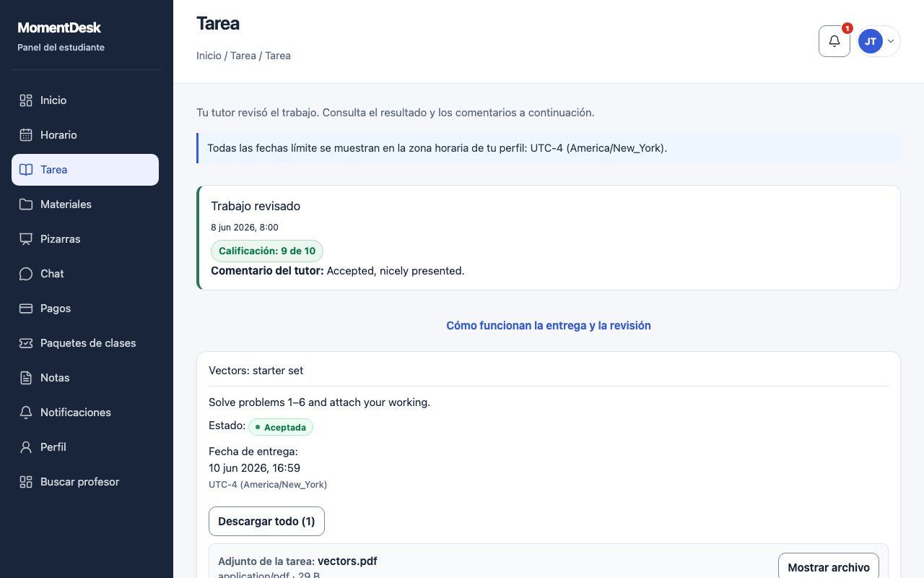The height and width of the screenshot is (578, 924).
Task: Open notifications bell in the header
Action: pos(834,41)
